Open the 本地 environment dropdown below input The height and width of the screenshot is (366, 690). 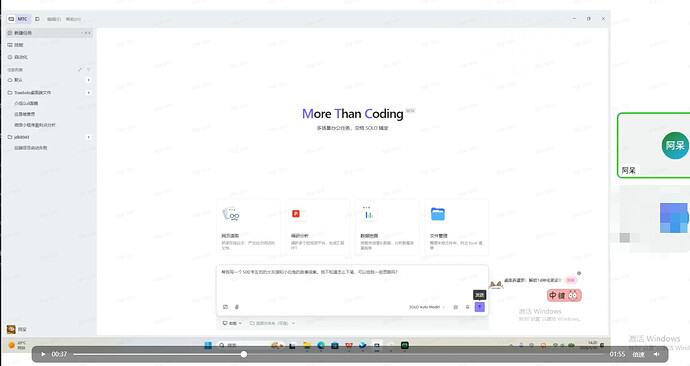(x=232, y=323)
